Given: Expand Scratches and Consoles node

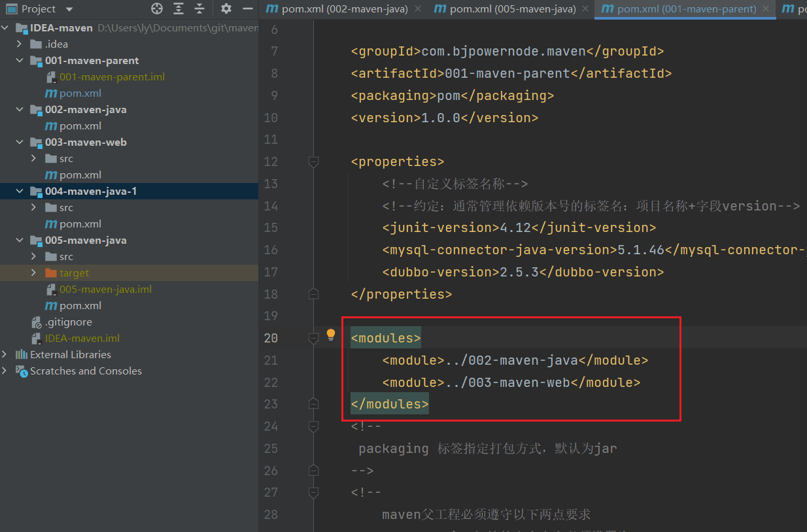Looking at the screenshot, I should (5, 371).
